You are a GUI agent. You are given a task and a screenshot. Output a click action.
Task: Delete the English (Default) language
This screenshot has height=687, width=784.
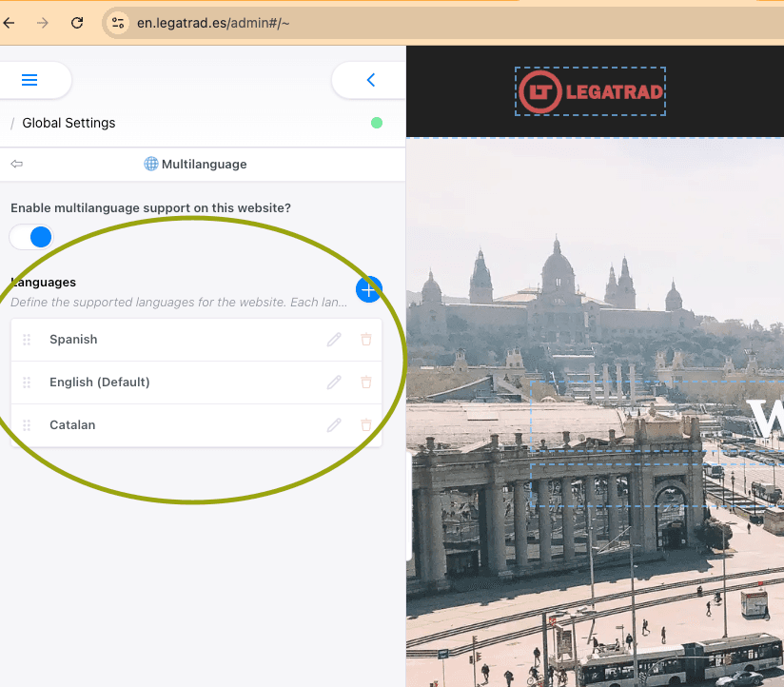(x=366, y=383)
